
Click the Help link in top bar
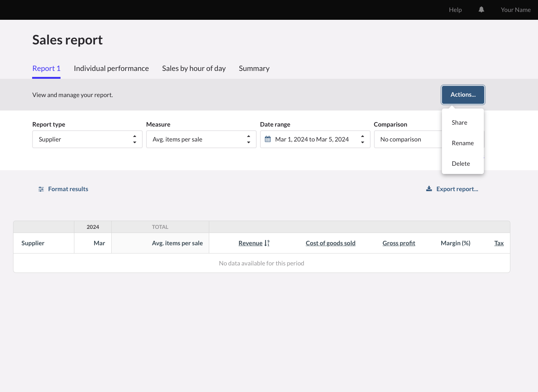click(455, 10)
